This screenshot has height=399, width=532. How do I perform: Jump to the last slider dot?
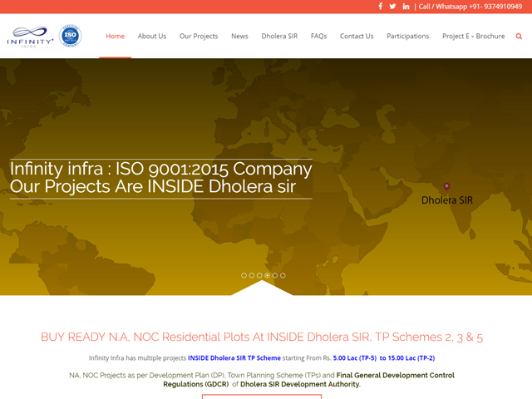(x=283, y=275)
